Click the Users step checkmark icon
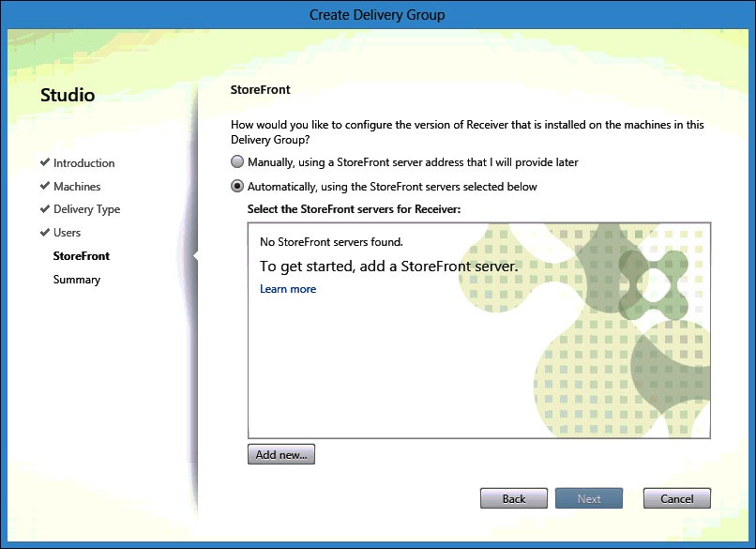 point(45,232)
